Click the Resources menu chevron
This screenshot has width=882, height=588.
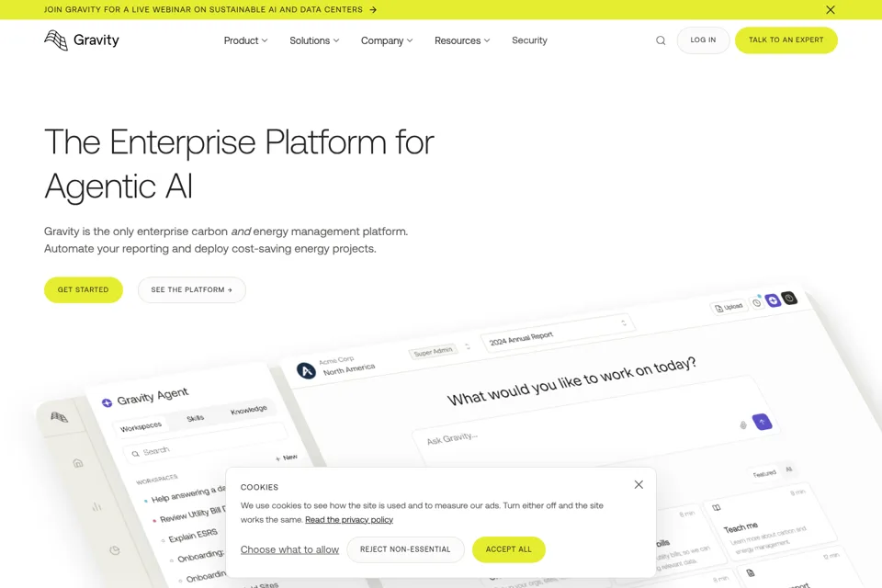point(487,40)
